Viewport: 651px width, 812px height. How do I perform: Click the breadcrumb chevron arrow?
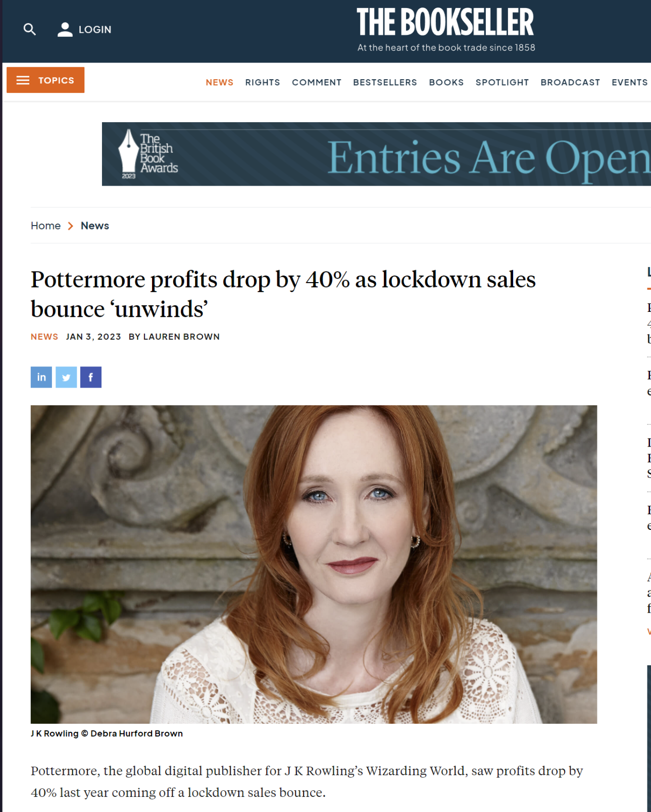[x=71, y=226]
